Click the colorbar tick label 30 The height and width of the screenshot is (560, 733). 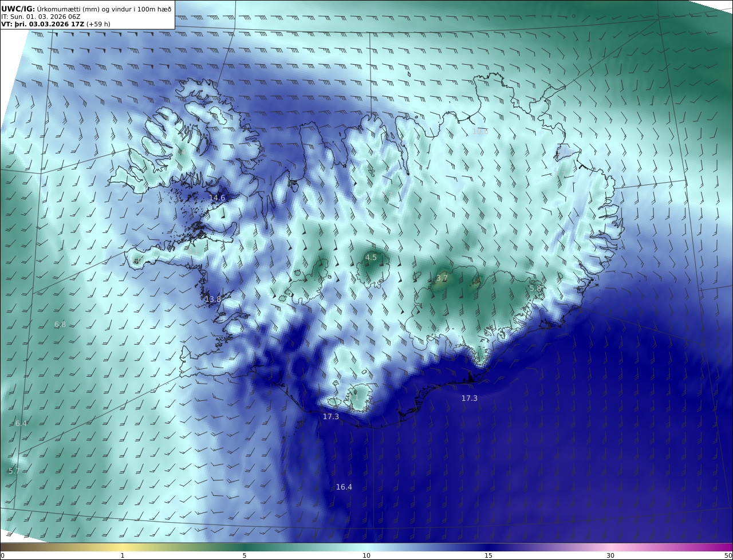[x=610, y=555]
